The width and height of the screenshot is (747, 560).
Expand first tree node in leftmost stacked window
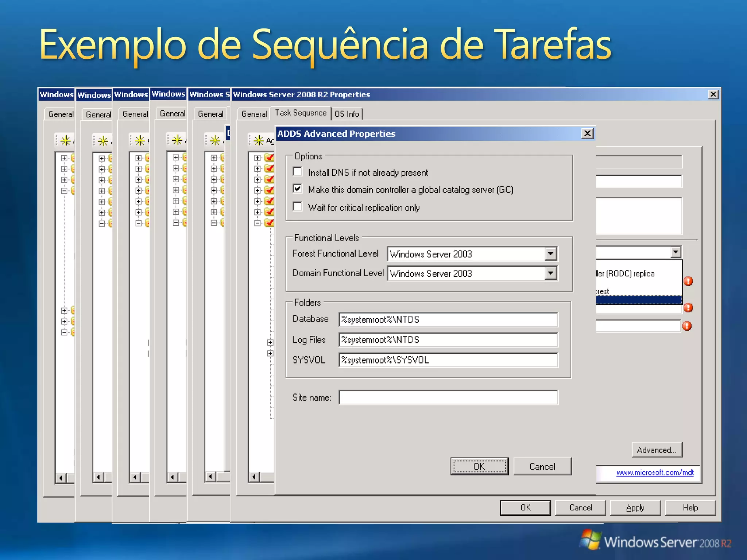click(x=64, y=158)
